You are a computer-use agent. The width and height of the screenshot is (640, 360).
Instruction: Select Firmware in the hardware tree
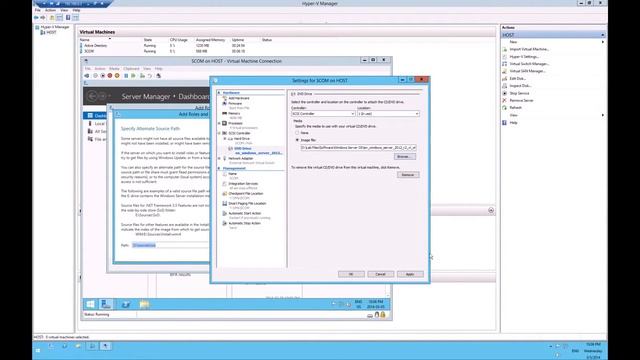coord(235,104)
